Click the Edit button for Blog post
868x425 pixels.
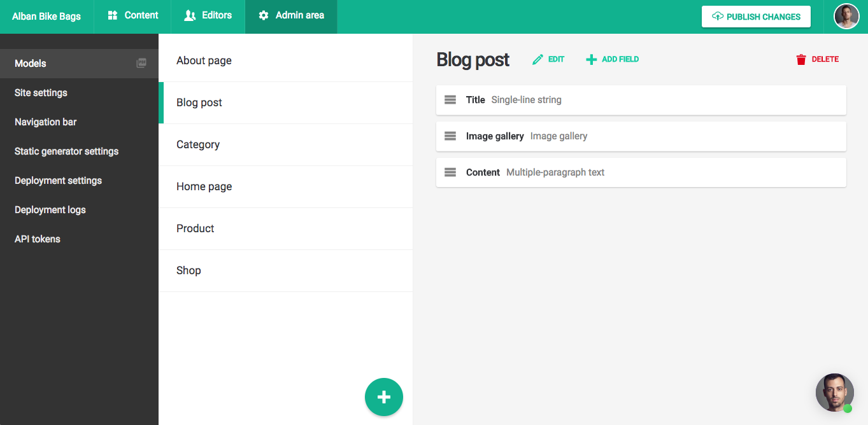pos(548,59)
